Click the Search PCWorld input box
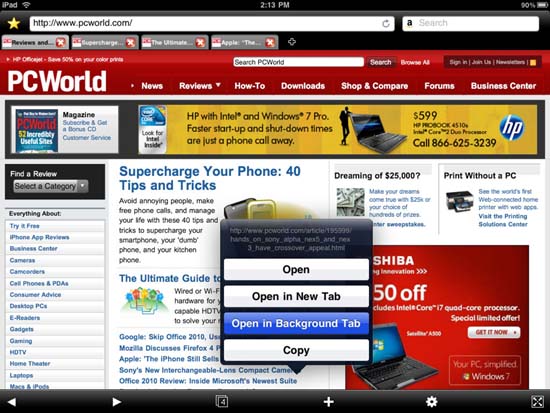This screenshot has width=550, height=413. [298, 62]
